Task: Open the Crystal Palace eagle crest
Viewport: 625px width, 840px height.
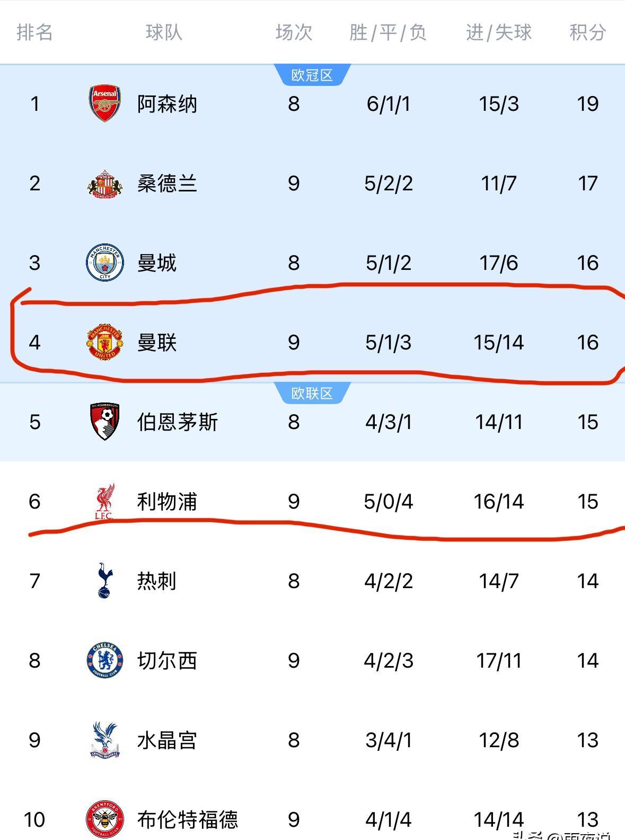Action: 105,740
